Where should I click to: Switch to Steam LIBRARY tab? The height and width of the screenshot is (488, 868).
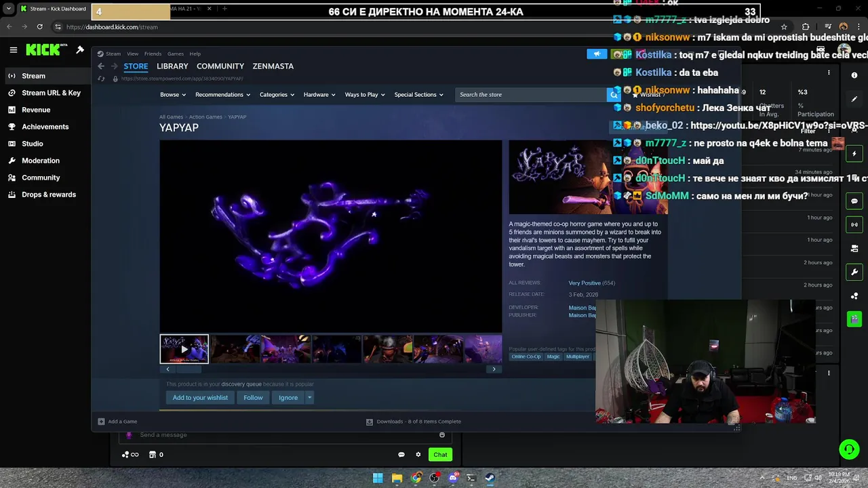point(172,66)
